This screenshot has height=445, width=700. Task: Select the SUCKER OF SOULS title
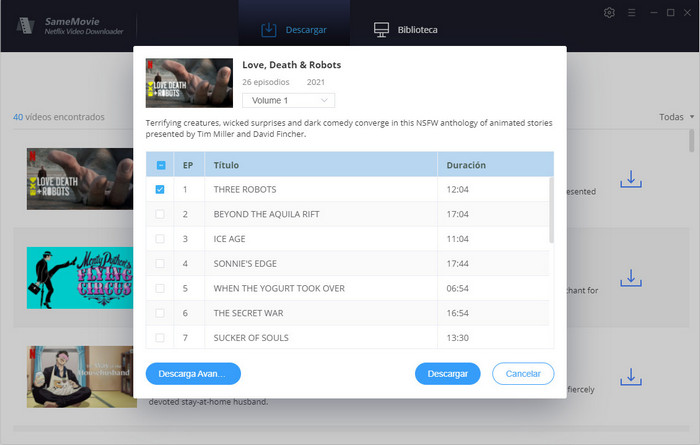pos(251,338)
